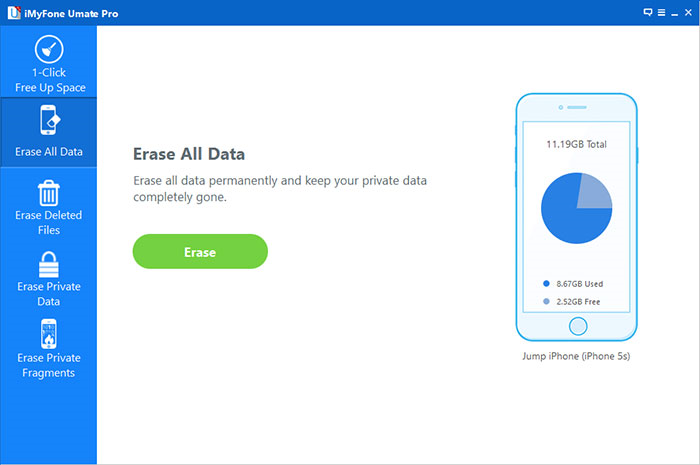The width and height of the screenshot is (700, 465).
Task: Go to the "Erase Private Data" tab label
Action: (x=49, y=293)
